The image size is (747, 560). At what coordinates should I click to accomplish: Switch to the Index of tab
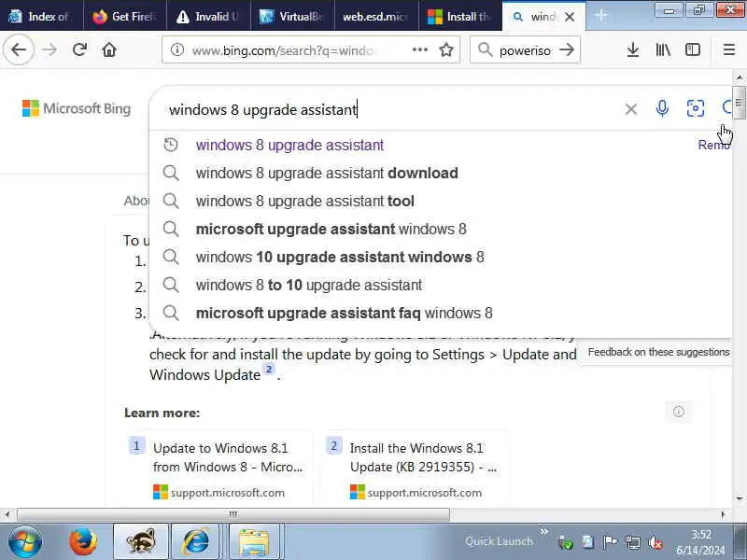coord(41,16)
